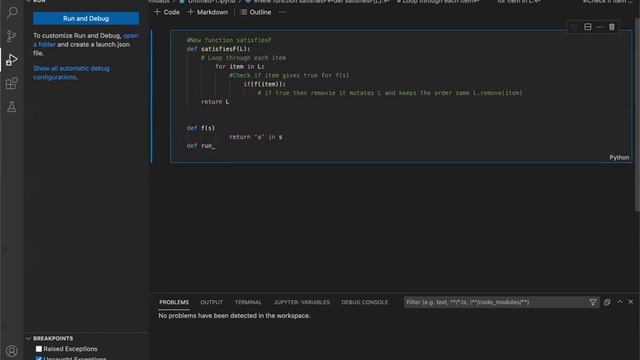Switch to the OUTPUT tab
Viewport: 640px width, 360px height.
(x=211, y=302)
